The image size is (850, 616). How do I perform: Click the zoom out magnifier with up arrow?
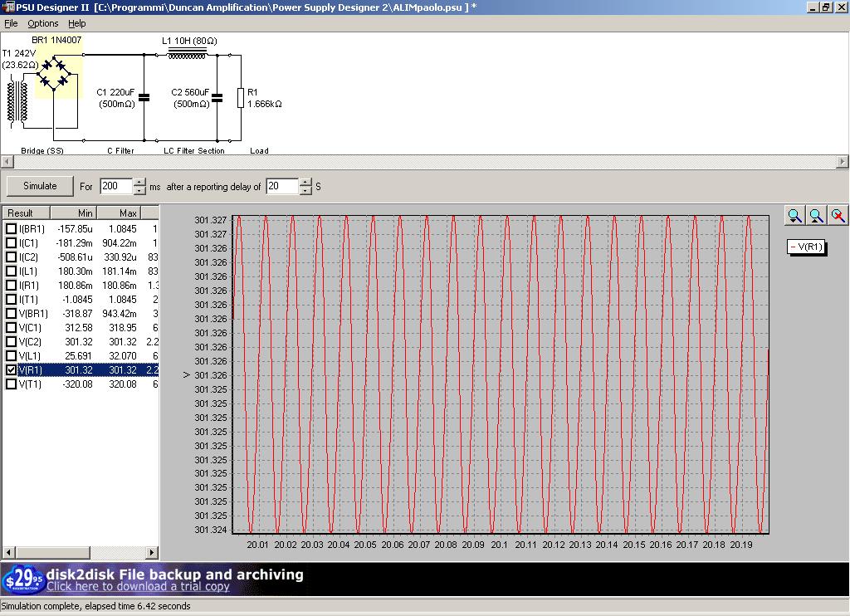(817, 216)
